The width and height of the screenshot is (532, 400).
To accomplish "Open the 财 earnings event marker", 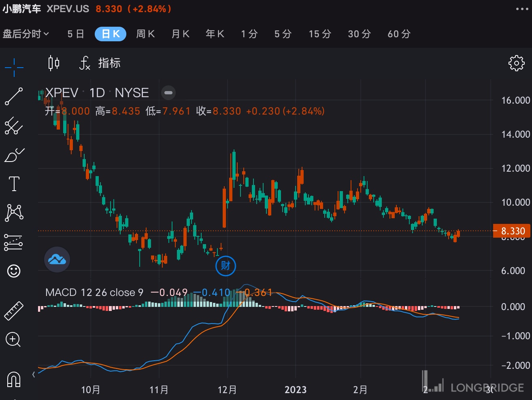I will click(226, 266).
